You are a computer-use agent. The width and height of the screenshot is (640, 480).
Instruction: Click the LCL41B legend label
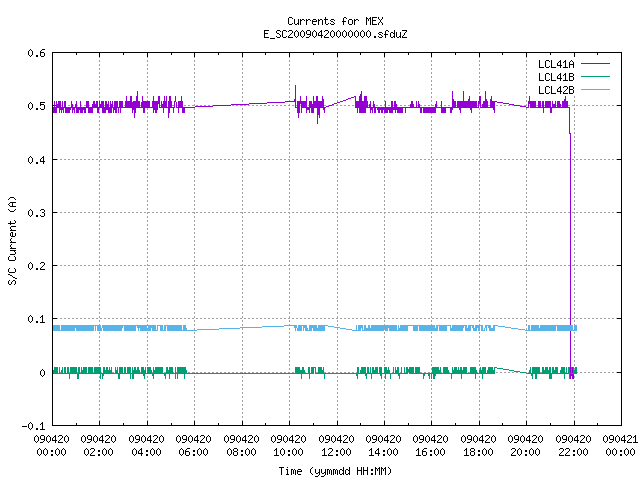[x=556, y=77]
